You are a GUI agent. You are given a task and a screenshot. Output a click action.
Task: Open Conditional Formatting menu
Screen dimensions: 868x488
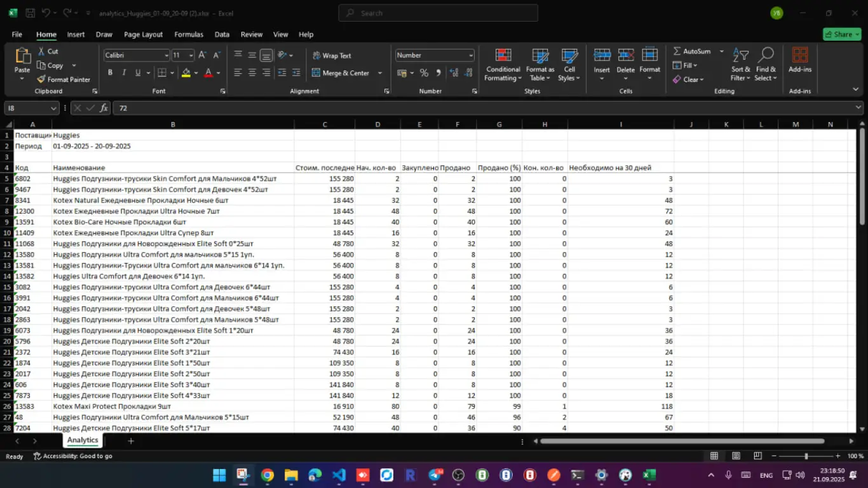click(x=503, y=65)
